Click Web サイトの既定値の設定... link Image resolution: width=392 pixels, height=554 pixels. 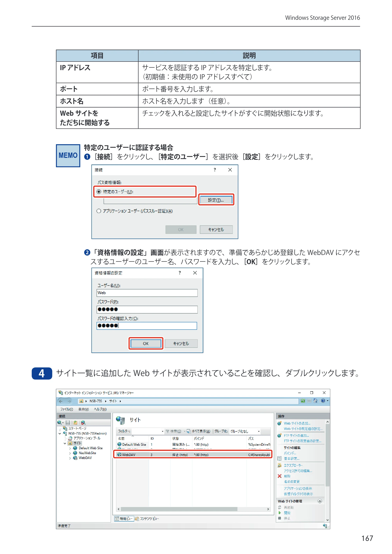tap(303, 429)
